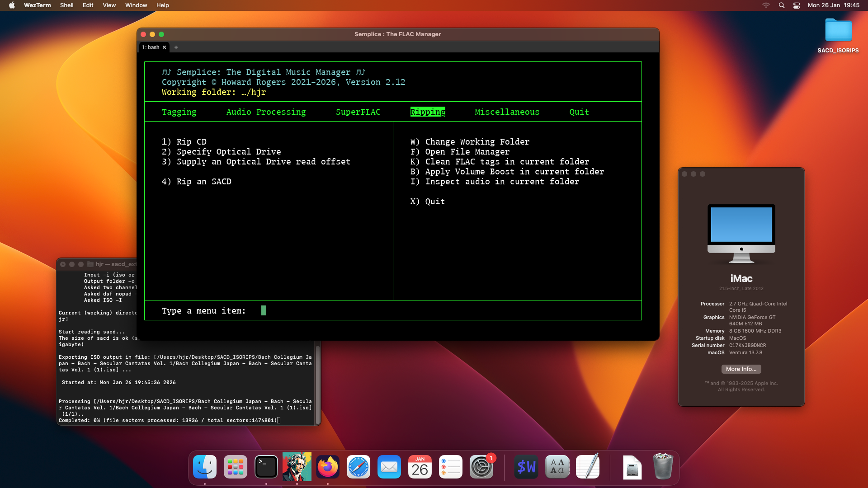
Task: Open Spotlight search in the menu bar
Action: (x=781, y=5)
